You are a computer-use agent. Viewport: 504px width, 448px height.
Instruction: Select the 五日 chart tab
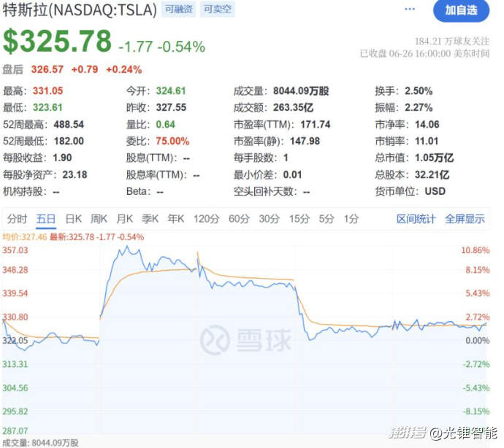pos(46,219)
